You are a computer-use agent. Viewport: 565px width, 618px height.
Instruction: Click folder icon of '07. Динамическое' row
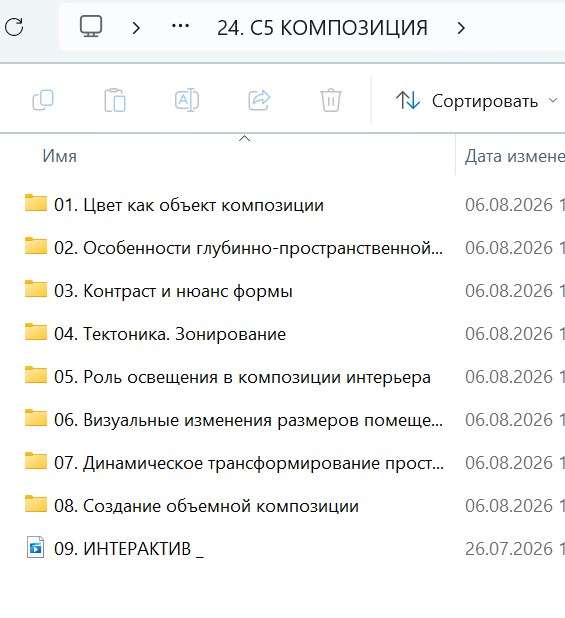tap(35, 460)
